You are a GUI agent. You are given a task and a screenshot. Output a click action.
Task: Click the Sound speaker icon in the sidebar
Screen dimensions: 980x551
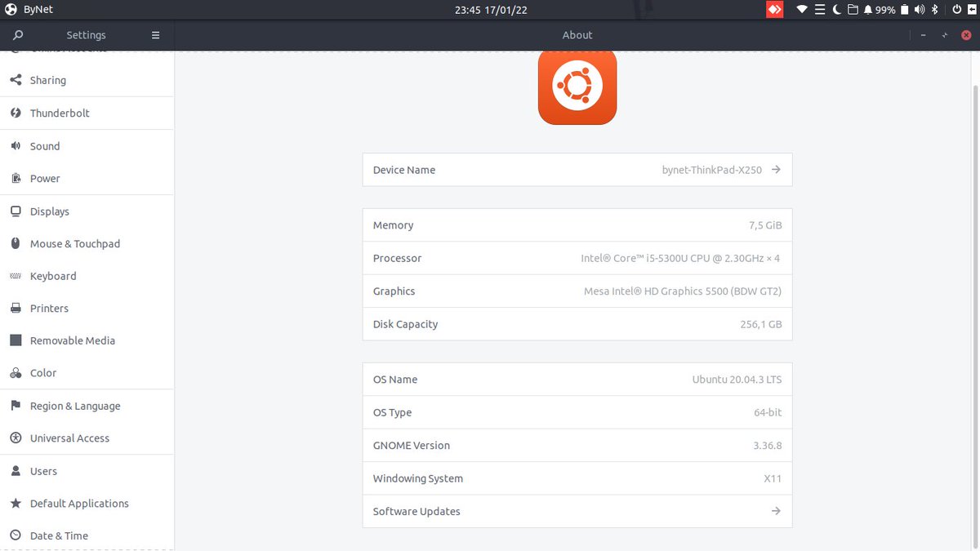click(x=16, y=146)
